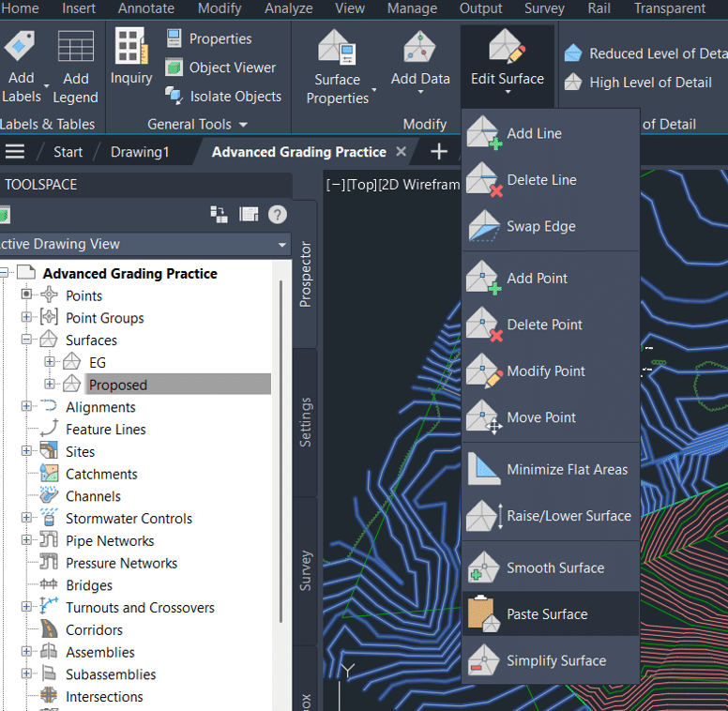Click the Add Labels tag icon
This screenshot has height=711, width=728.
[20, 46]
